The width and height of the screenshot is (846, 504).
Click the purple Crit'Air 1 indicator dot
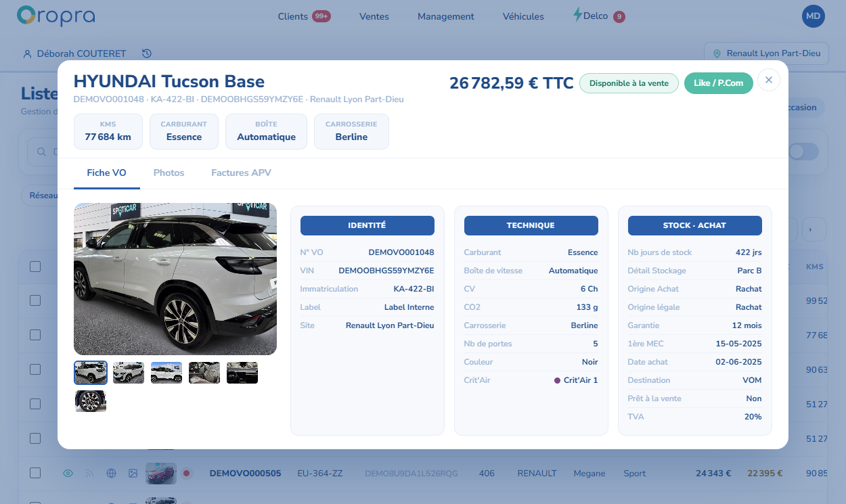(x=557, y=381)
